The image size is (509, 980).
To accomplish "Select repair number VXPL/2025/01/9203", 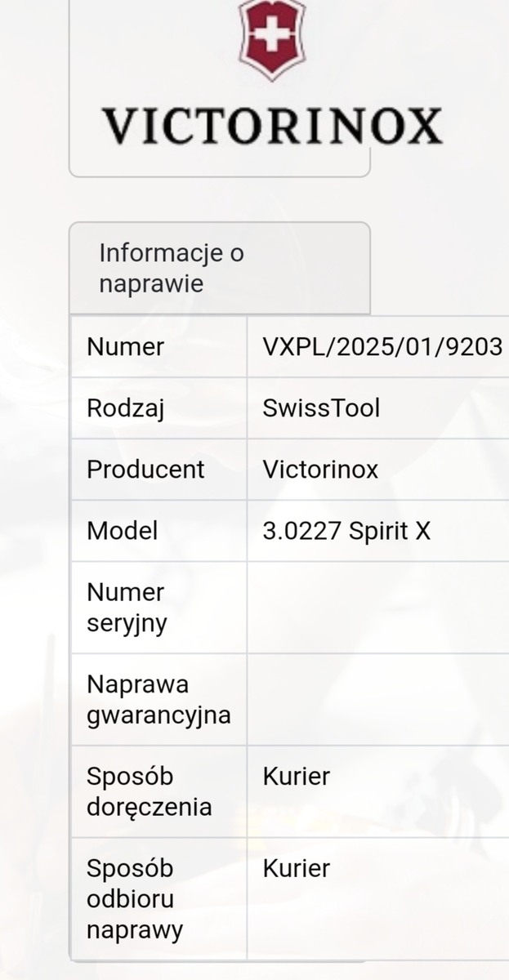I will (x=382, y=347).
